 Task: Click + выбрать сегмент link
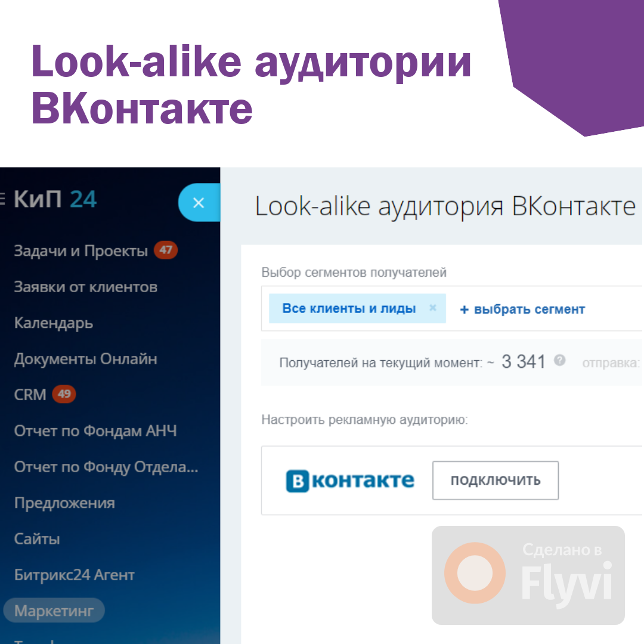(522, 309)
